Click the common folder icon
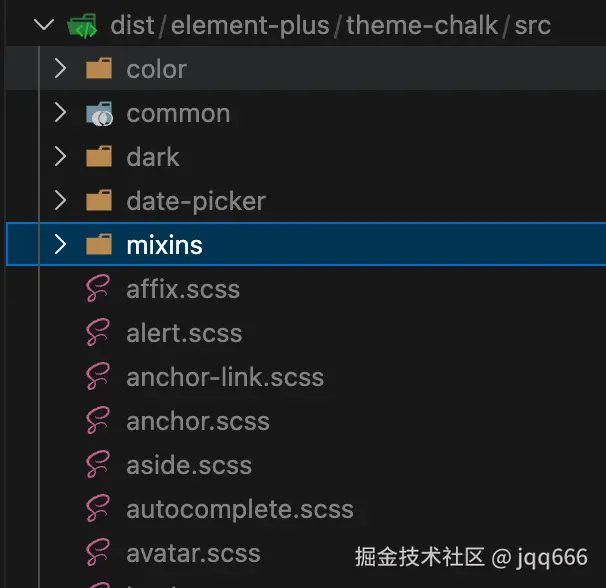The image size is (606, 588). click(98, 113)
